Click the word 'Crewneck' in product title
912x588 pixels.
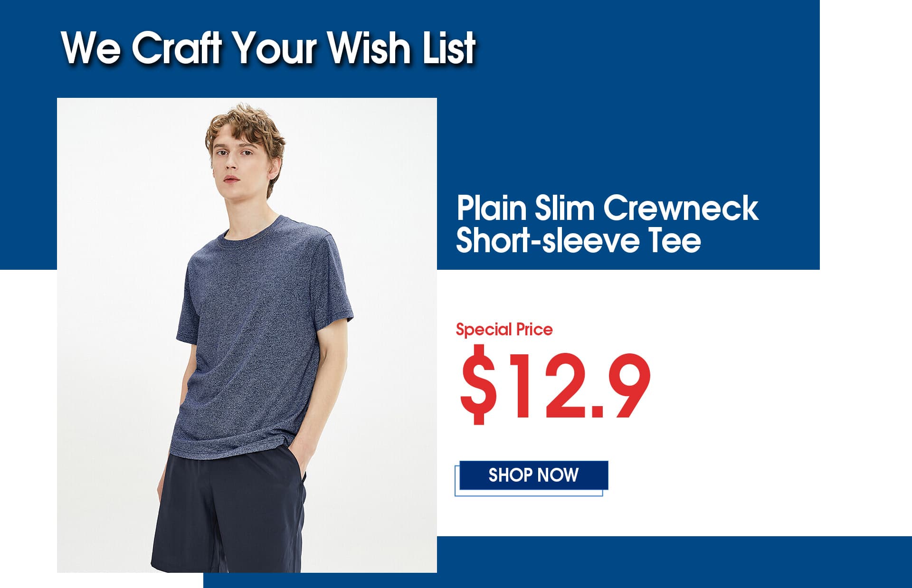coord(681,208)
